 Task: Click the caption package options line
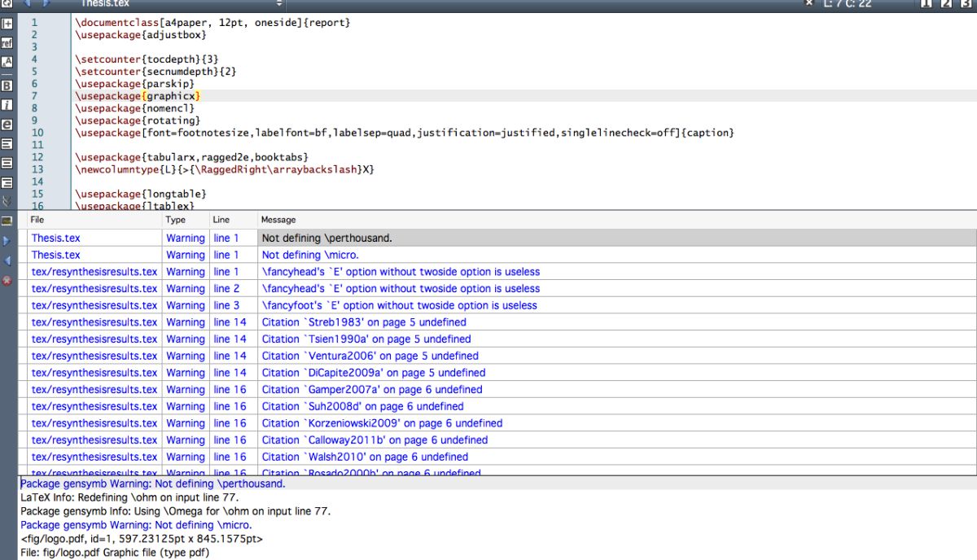coord(405,133)
